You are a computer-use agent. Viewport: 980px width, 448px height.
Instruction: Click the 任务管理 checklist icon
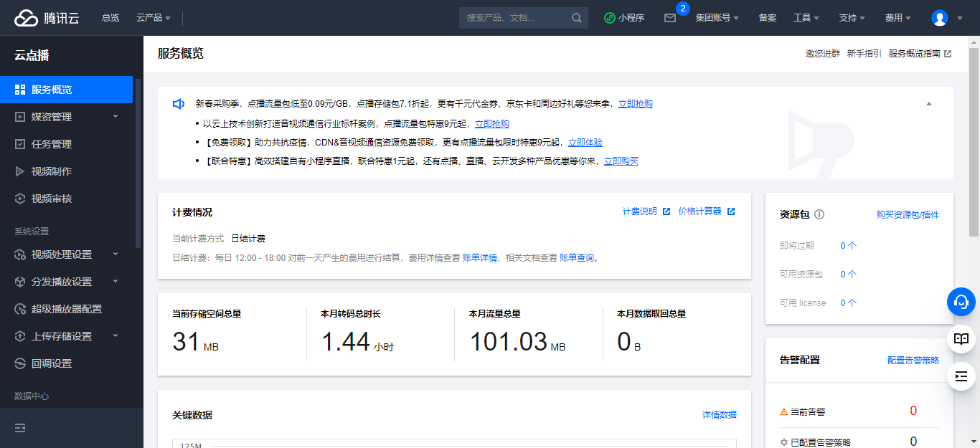click(20, 144)
